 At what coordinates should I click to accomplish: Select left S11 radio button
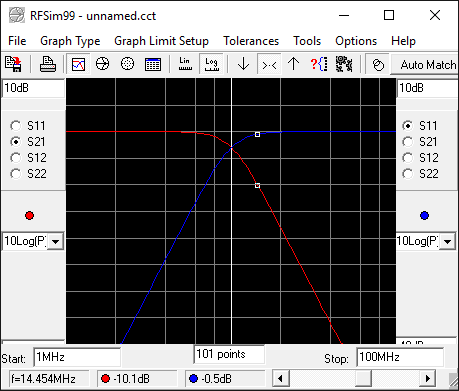pyautogui.click(x=16, y=126)
